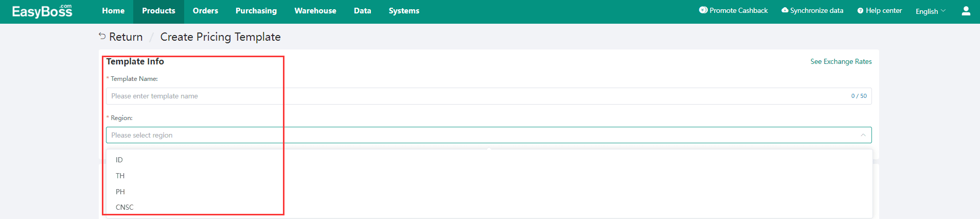
Task: Click the Promote Cashback coin icon
Action: (x=703, y=10)
